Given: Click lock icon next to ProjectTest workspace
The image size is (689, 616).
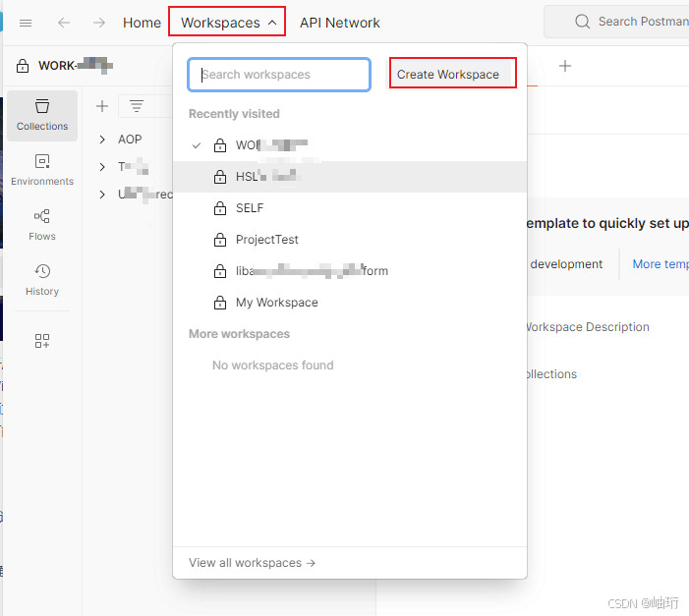Looking at the screenshot, I should [x=220, y=240].
